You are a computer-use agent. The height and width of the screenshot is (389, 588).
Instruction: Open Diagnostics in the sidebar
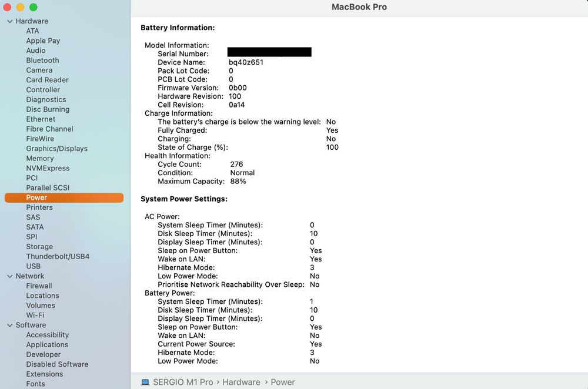click(46, 100)
